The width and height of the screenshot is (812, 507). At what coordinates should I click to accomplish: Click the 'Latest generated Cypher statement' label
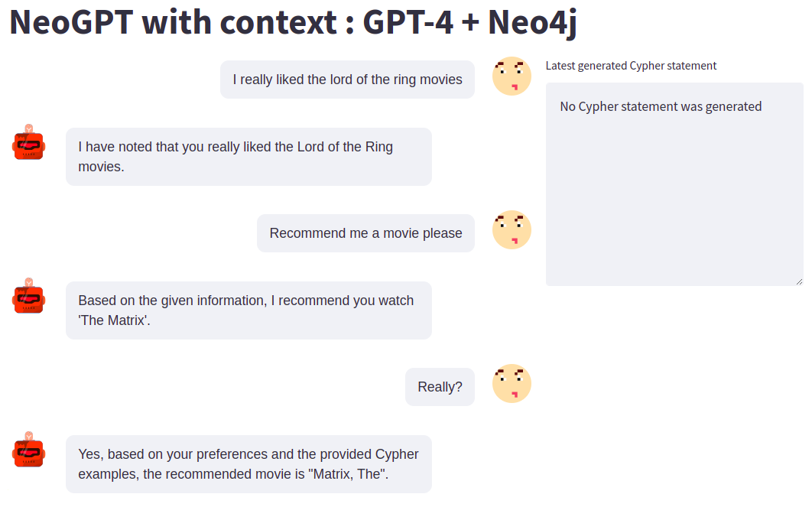click(631, 66)
